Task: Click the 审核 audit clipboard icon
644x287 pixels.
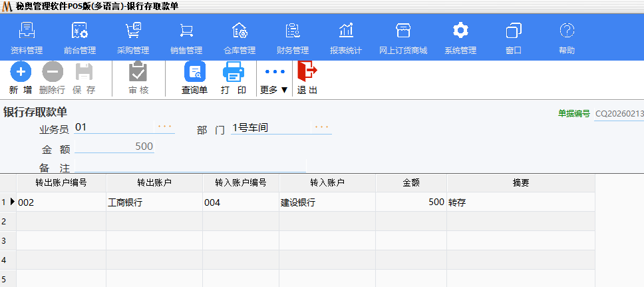Action: coord(138,72)
